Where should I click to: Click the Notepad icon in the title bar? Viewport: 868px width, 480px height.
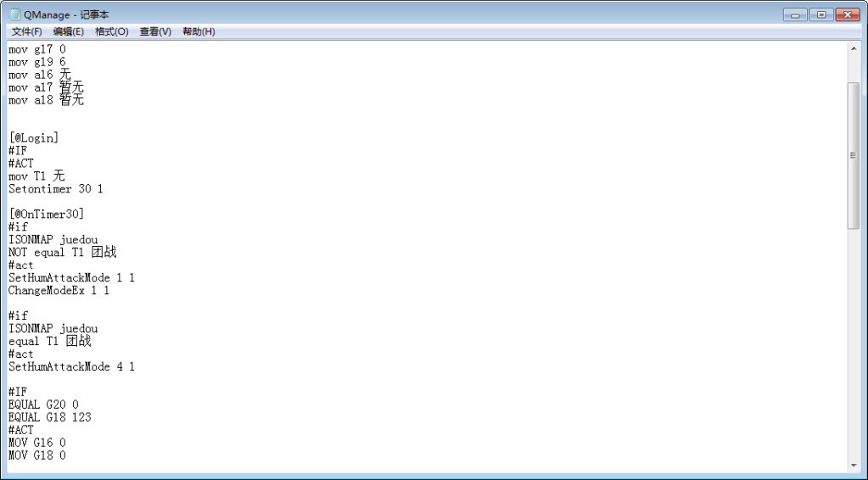coord(15,14)
